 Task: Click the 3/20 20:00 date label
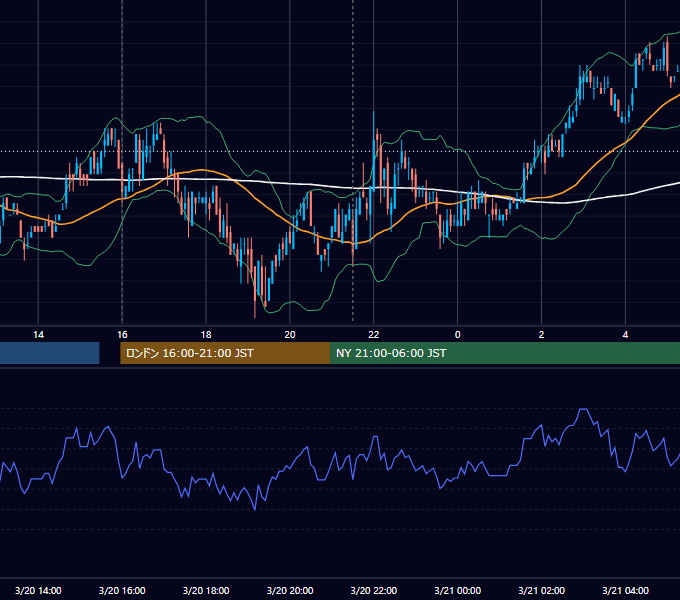click(290, 590)
